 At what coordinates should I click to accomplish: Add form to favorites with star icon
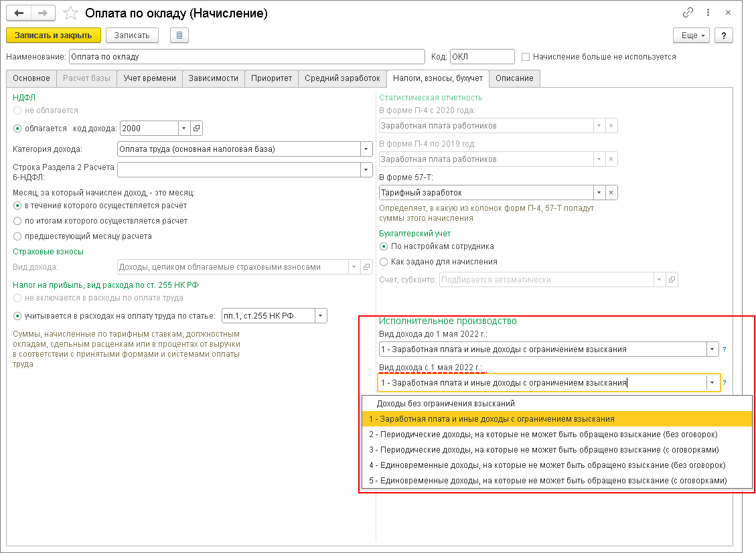point(70,13)
